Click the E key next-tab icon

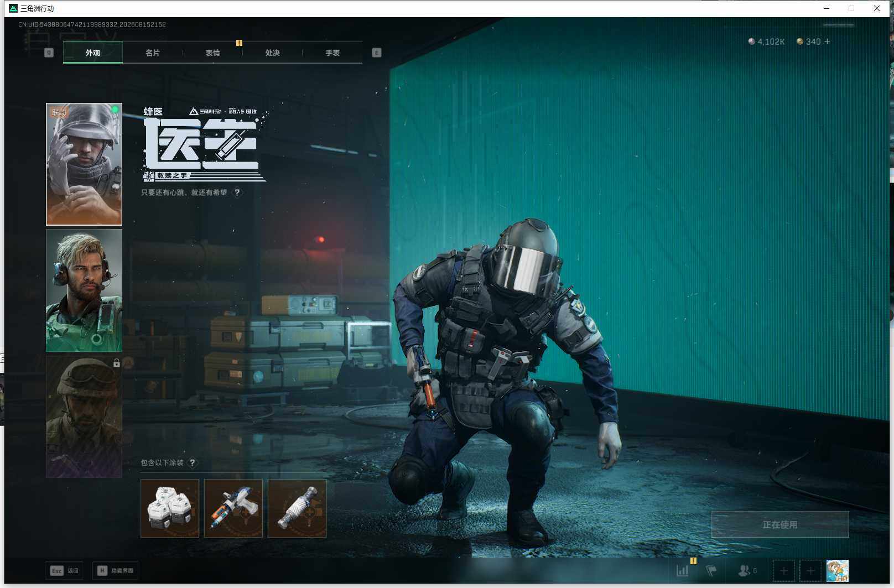[x=377, y=53]
